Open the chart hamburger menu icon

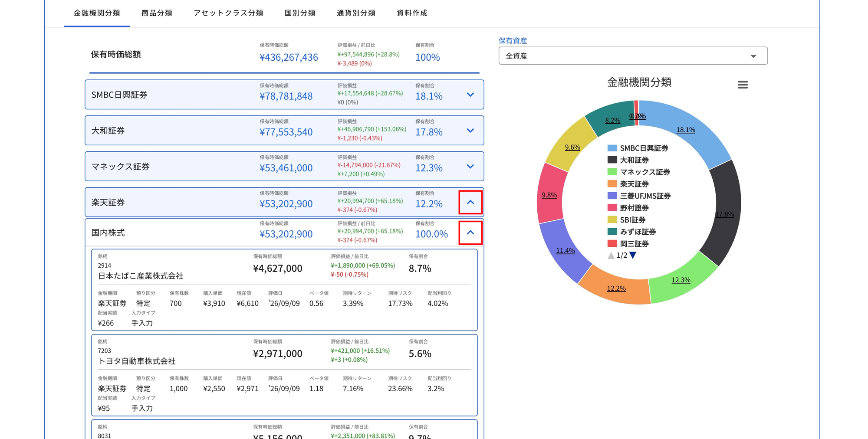coord(743,85)
